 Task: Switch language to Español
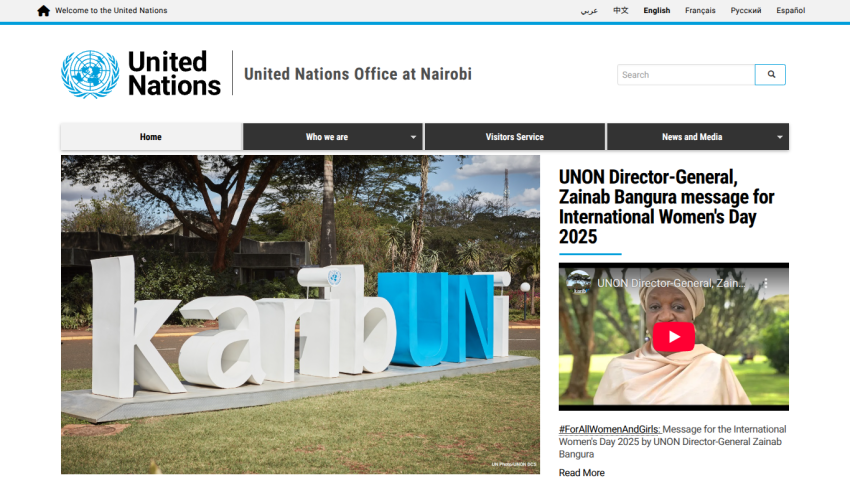coord(790,10)
